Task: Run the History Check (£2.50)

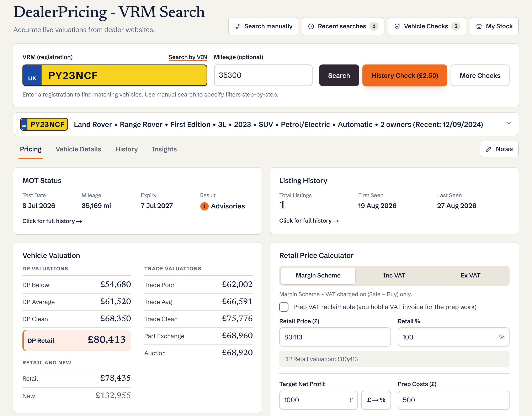Action: tap(405, 75)
